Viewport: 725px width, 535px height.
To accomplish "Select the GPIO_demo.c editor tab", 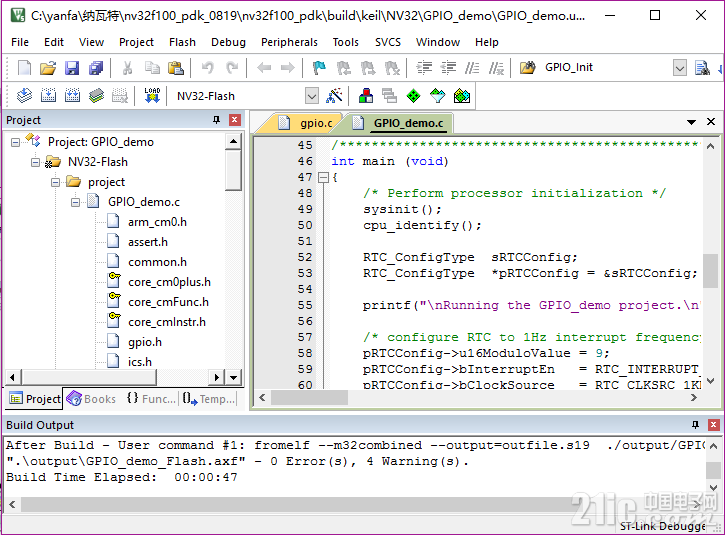I will click(x=399, y=123).
